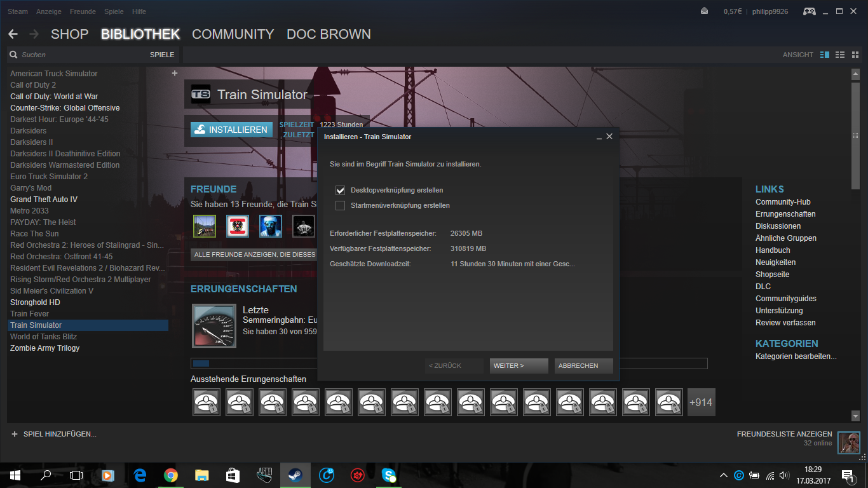The width and height of the screenshot is (868, 488).
Task: Open the Windows Start menu
Action: point(15,475)
